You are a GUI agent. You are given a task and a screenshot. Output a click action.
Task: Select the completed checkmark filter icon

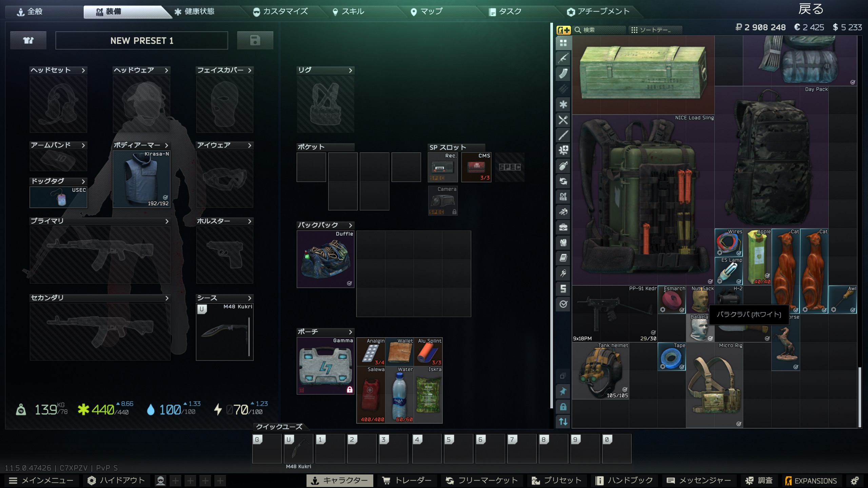[x=563, y=304]
